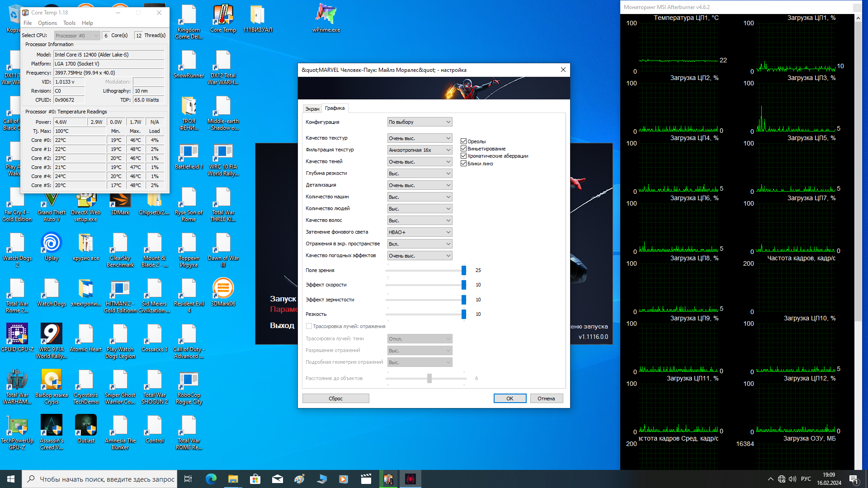Toggle the Виньетирование checkbox
Screen dimensions: 868x488
tap(463, 149)
